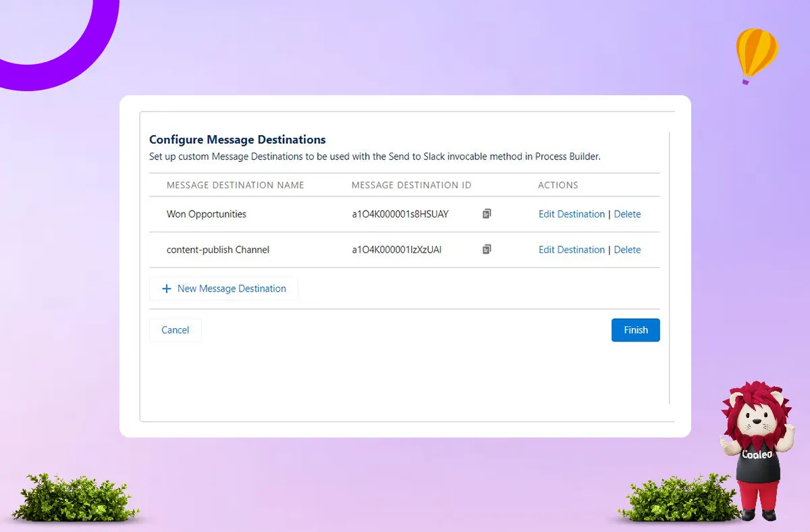Edit the content-publish Channel destination
The image size is (810, 532).
572,250
